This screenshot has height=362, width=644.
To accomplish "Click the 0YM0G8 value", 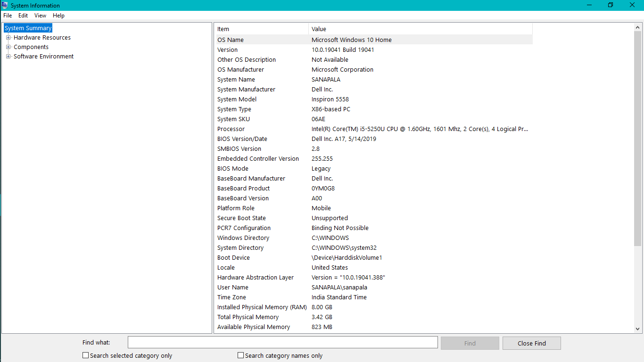I will click(323, 189).
